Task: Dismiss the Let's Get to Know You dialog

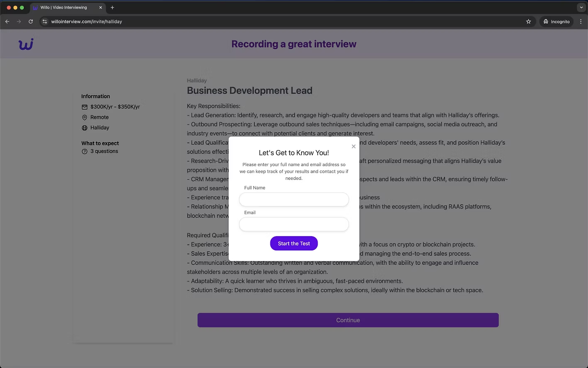Action: click(x=353, y=146)
